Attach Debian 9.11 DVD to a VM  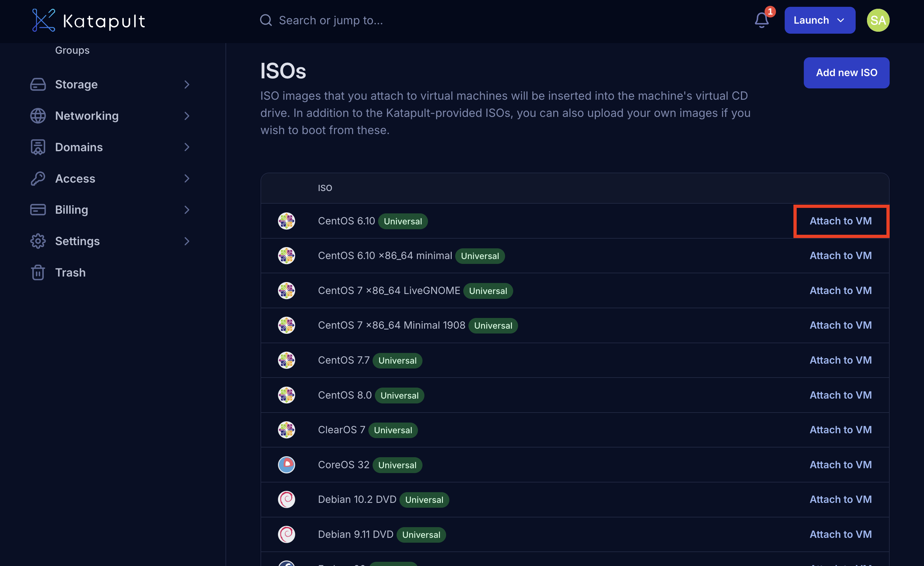pyautogui.click(x=841, y=535)
